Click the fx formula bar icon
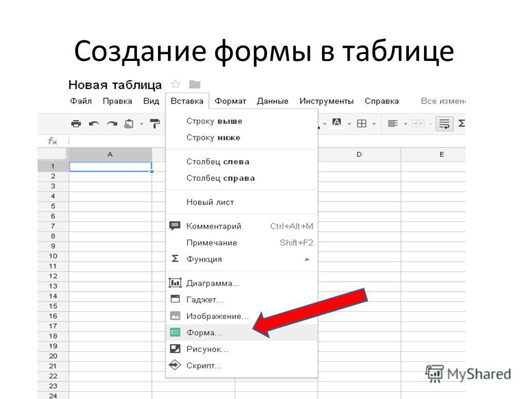 pyautogui.click(x=53, y=141)
